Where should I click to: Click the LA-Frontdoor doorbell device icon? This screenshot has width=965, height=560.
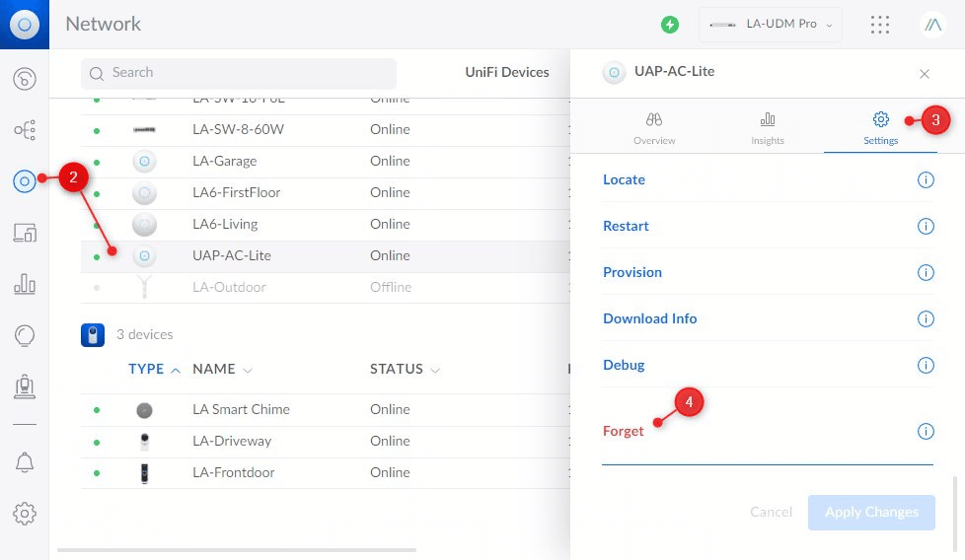pos(144,473)
